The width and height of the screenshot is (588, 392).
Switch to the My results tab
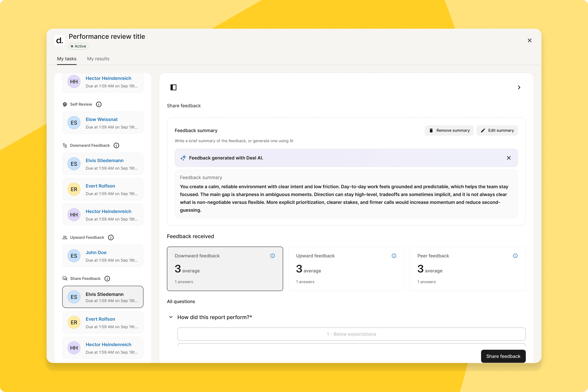point(98,59)
